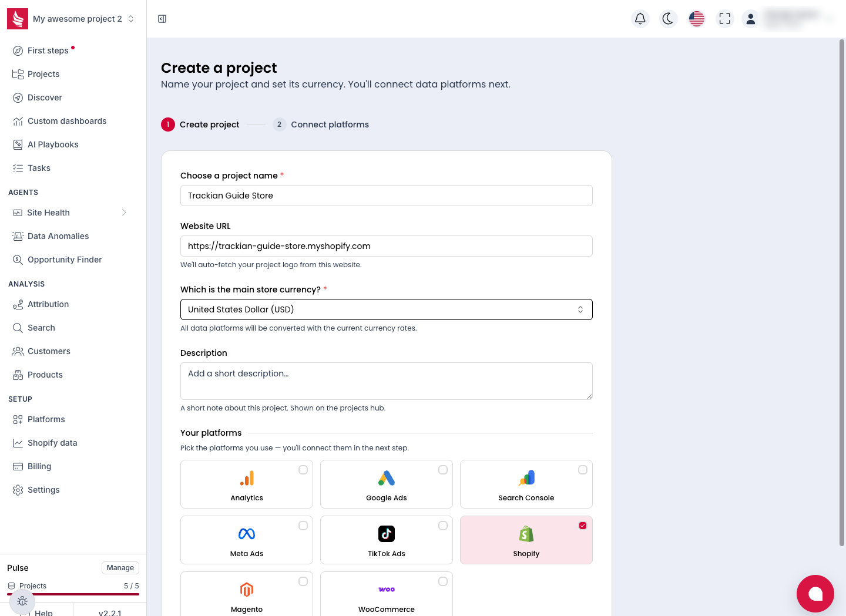Click the Search Console logo icon
This screenshot has width=846, height=616.
pyautogui.click(x=526, y=478)
